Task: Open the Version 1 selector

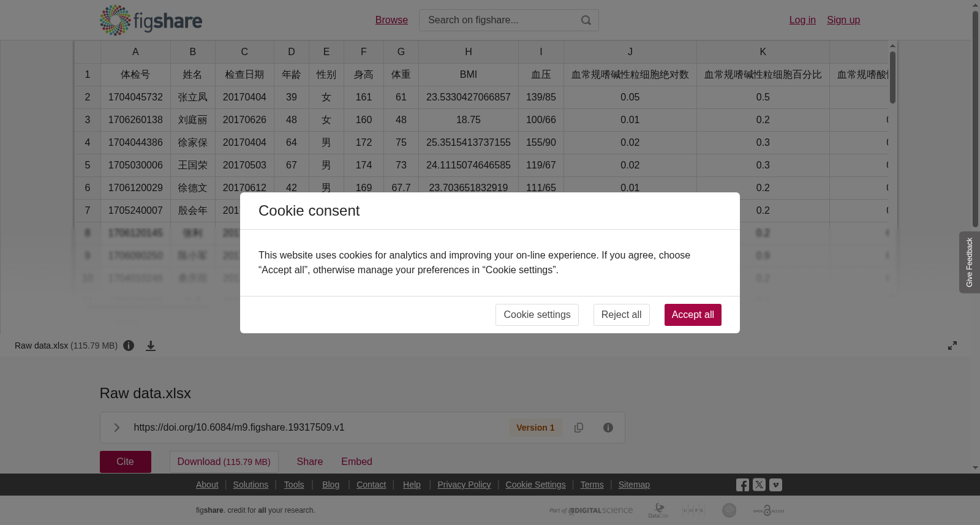Action: pyautogui.click(x=535, y=428)
